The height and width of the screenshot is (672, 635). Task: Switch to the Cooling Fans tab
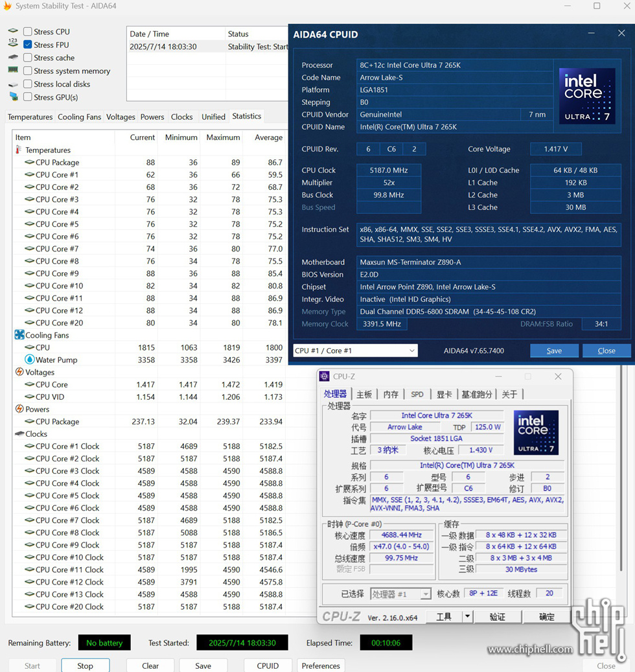(x=79, y=117)
